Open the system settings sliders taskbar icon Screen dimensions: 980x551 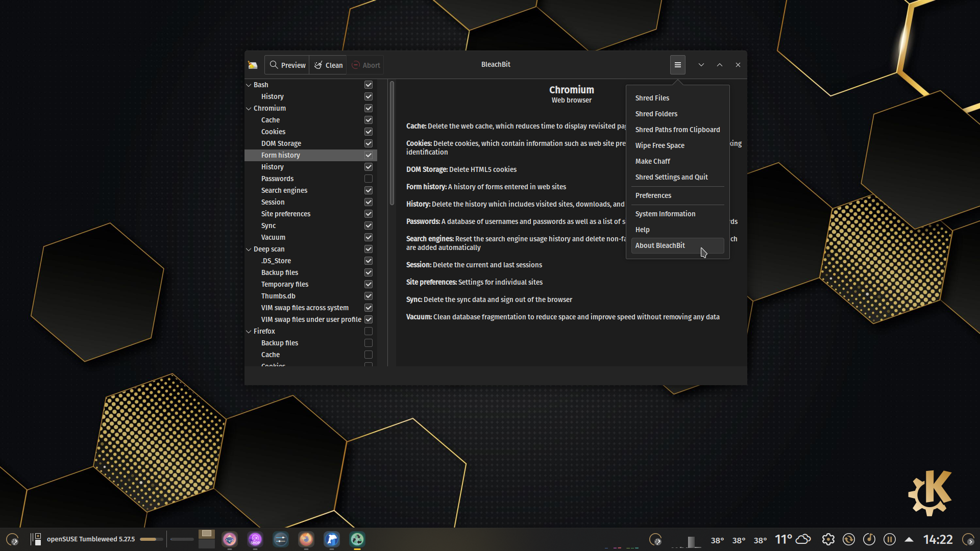point(281,539)
